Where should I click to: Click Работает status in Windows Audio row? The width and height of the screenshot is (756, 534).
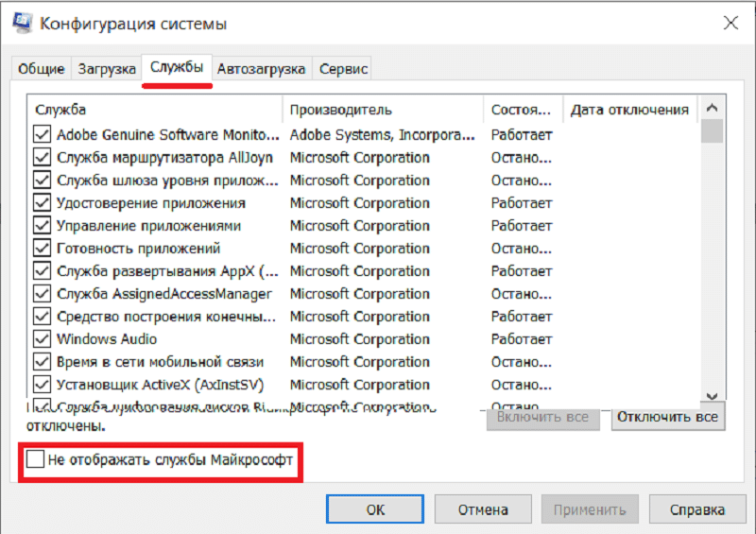click(x=522, y=339)
